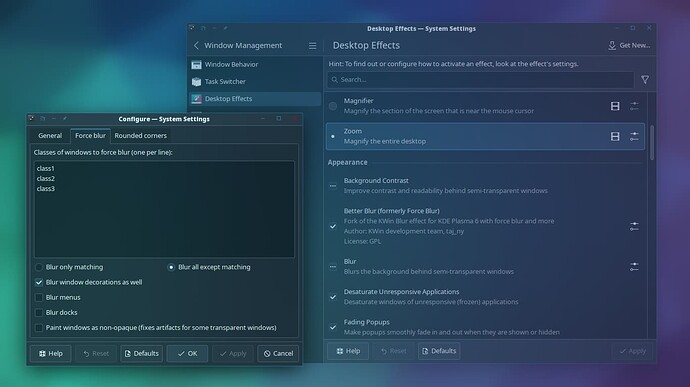
Task: Click Reset in the Configure dialog
Action: [96, 354]
